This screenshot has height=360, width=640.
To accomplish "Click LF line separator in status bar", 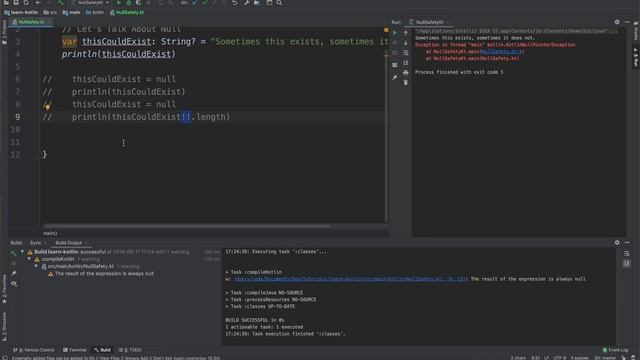I will 547,358.
